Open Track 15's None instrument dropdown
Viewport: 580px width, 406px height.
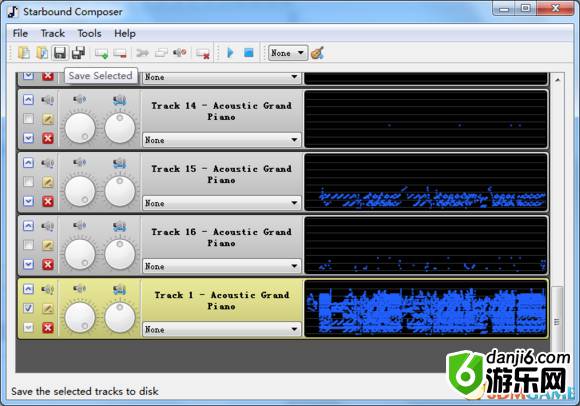tap(222, 203)
